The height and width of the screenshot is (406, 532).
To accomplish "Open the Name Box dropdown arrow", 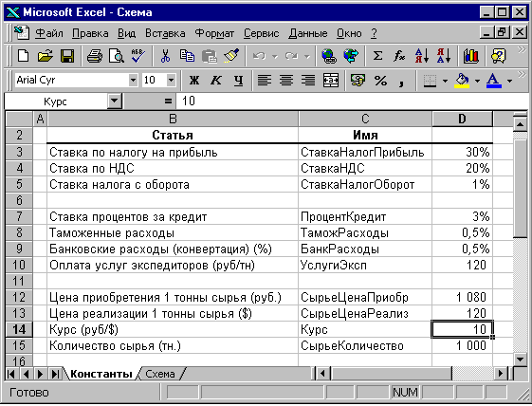I will (115, 101).
